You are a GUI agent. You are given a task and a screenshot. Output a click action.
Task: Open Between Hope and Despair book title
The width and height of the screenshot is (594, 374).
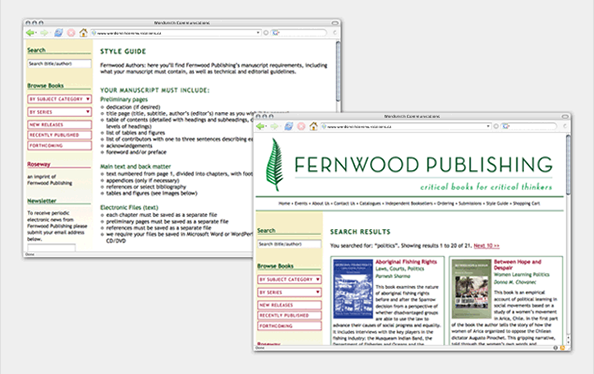pyautogui.click(x=517, y=264)
